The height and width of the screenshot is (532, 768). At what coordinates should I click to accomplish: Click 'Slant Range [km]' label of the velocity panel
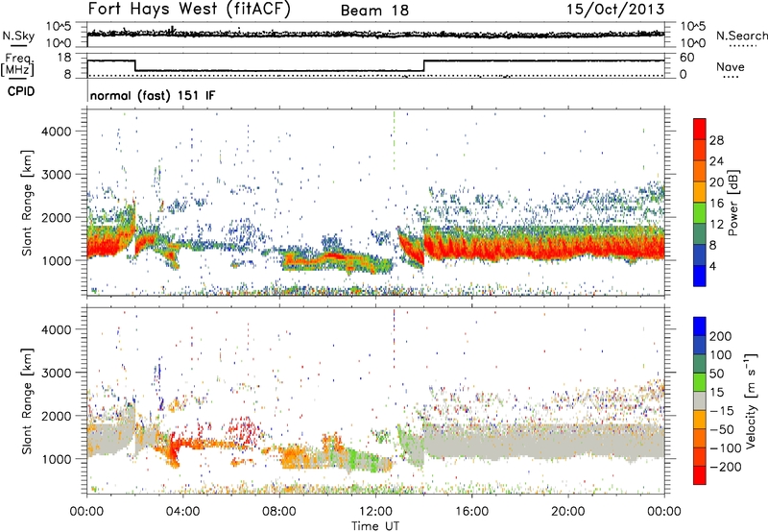click(27, 400)
